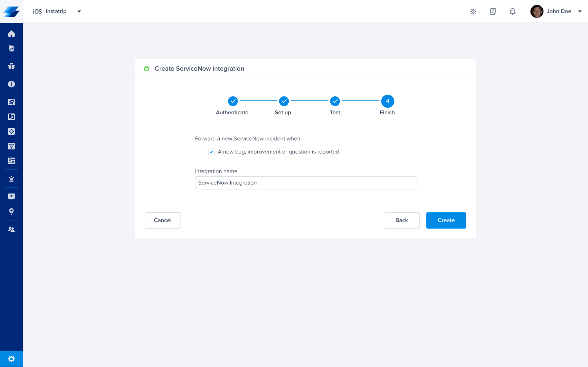Click the 'Instatrip' app name
Screen dimensions: 588x367
tap(56, 11)
